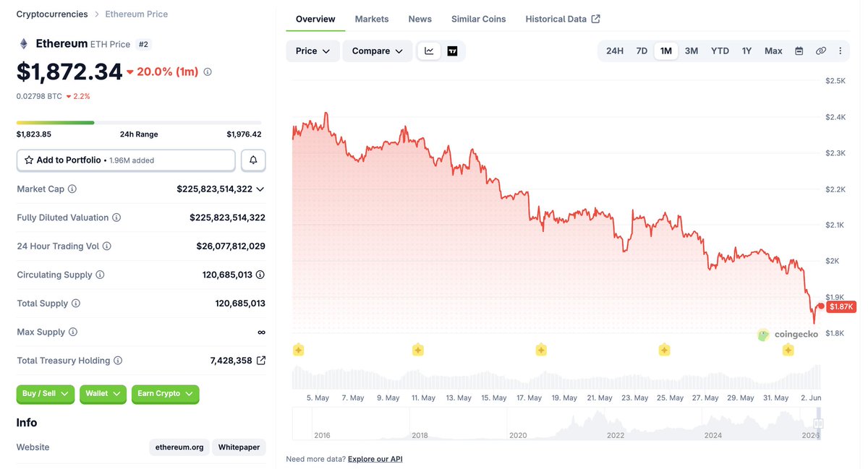Select the 7D time range
868x469 pixels.
coord(642,51)
